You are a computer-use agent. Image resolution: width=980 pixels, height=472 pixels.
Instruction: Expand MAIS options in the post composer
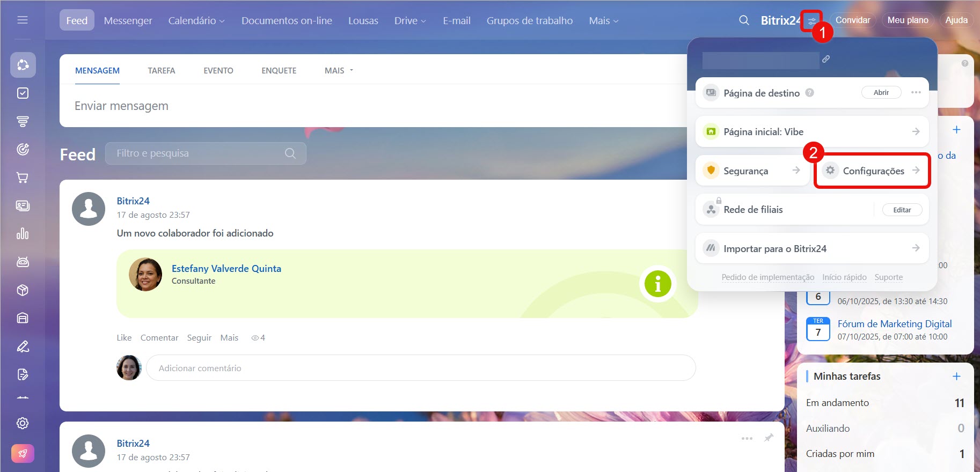339,71
